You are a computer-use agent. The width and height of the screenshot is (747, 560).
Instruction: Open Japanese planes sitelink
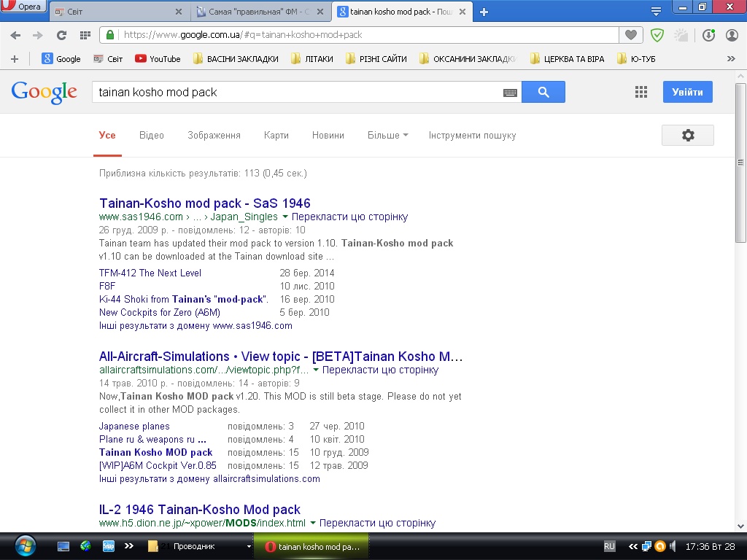(x=134, y=426)
